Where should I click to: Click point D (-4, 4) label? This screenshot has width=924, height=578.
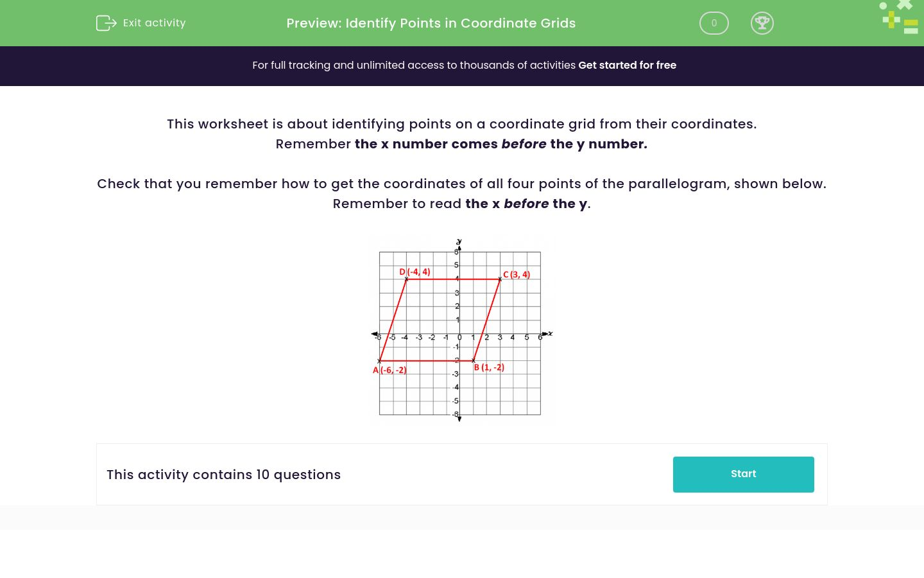(415, 272)
